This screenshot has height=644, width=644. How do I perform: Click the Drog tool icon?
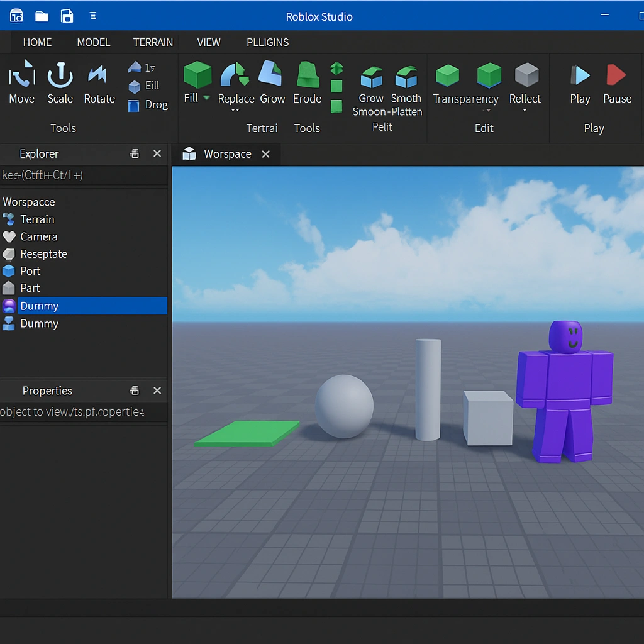click(x=133, y=106)
